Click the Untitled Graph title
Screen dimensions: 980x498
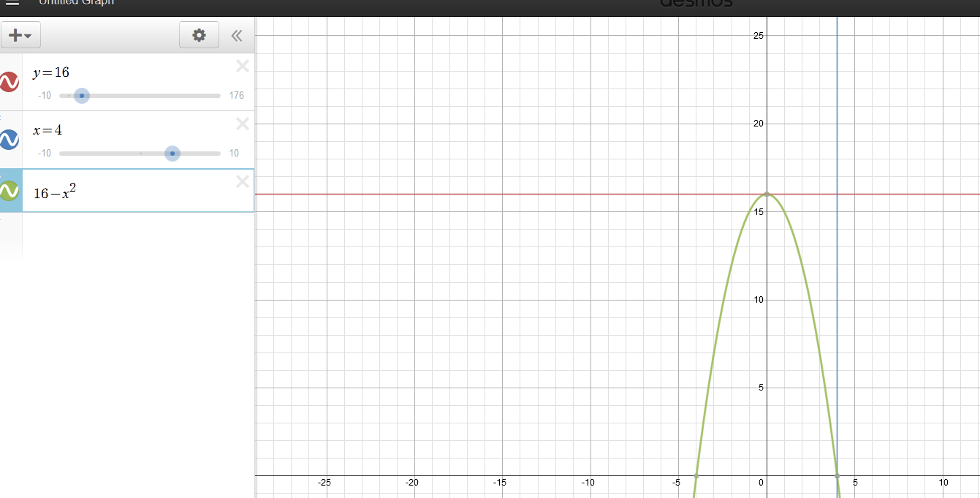click(x=77, y=3)
